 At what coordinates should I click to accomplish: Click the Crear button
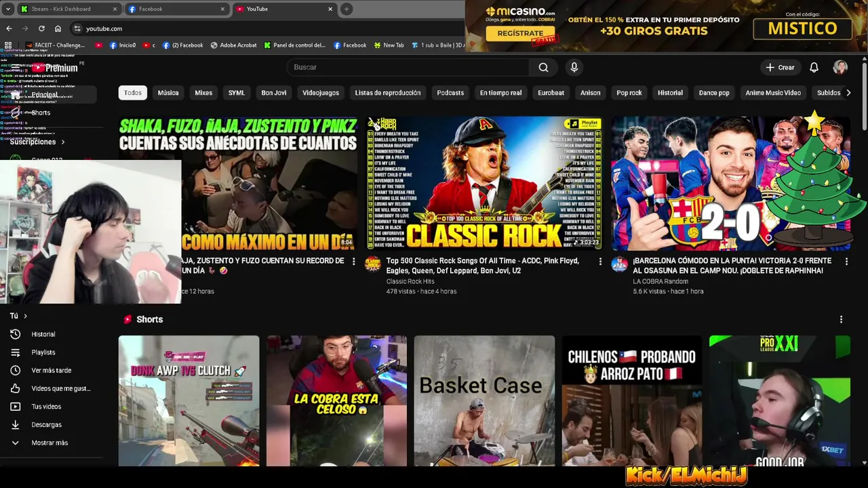tap(780, 67)
